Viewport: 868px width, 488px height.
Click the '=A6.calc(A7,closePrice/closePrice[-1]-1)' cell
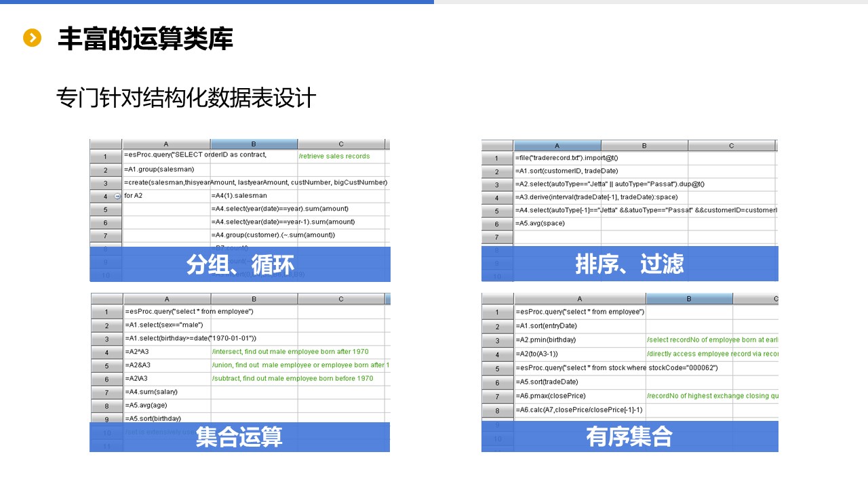click(580, 410)
